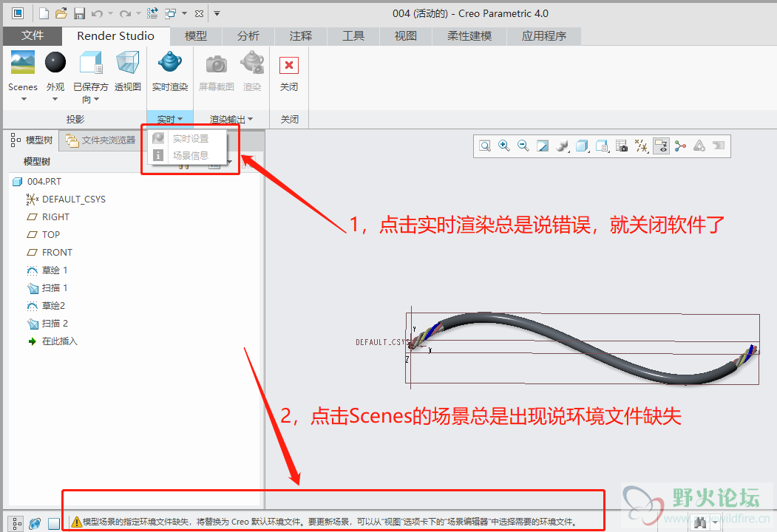This screenshot has height=532, width=777.
Task: Click the last grayed icon in graphics toolbar
Action: pos(719,145)
